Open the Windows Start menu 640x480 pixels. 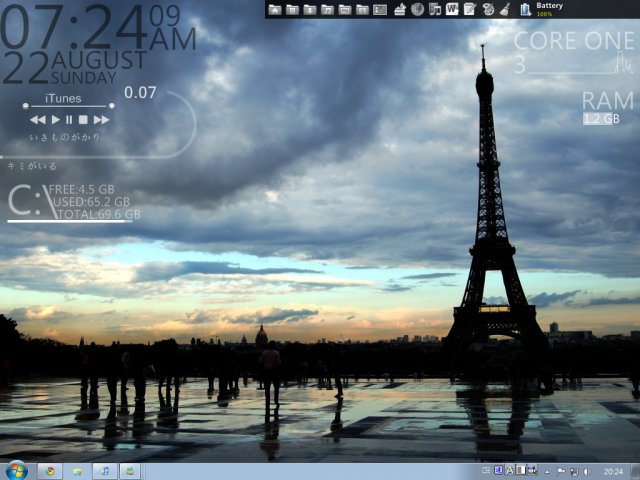pyautogui.click(x=16, y=470)
